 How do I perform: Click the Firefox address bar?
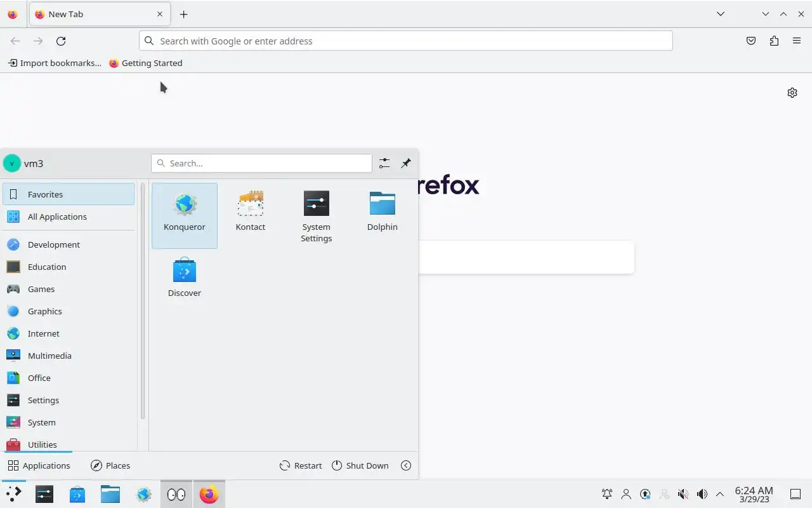point(406,41)
